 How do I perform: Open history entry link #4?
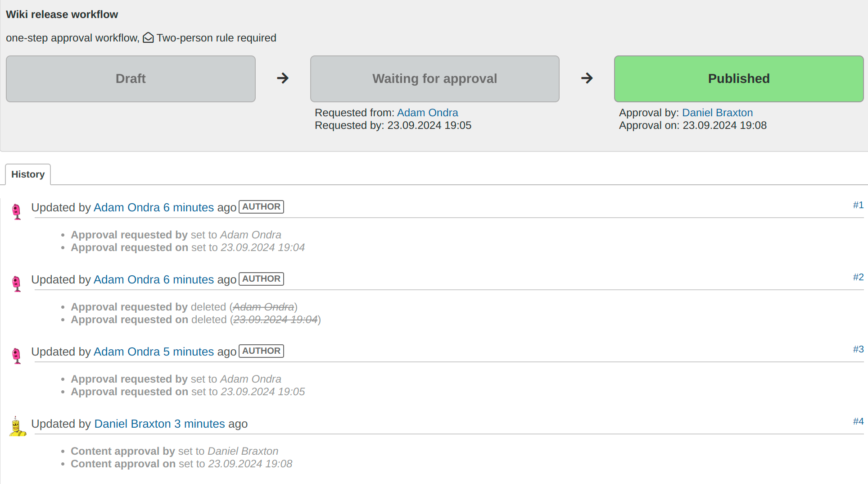click(858, 421)
